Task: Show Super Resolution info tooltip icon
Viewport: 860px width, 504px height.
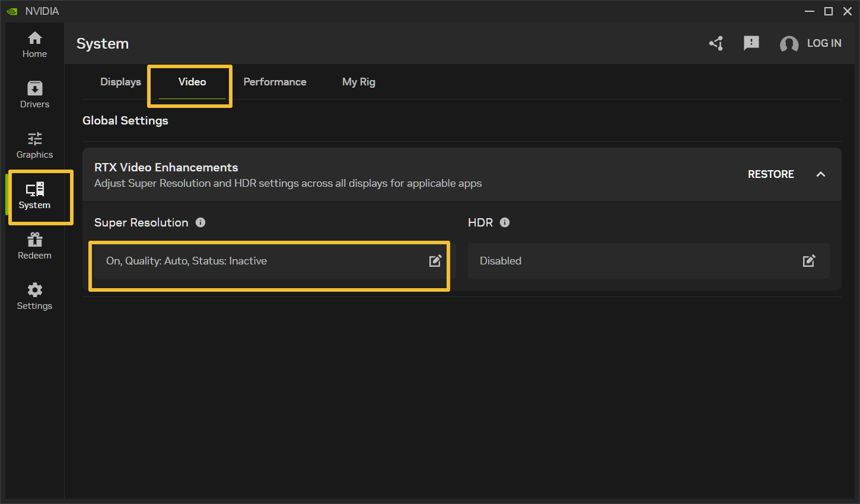Action: 200,222
